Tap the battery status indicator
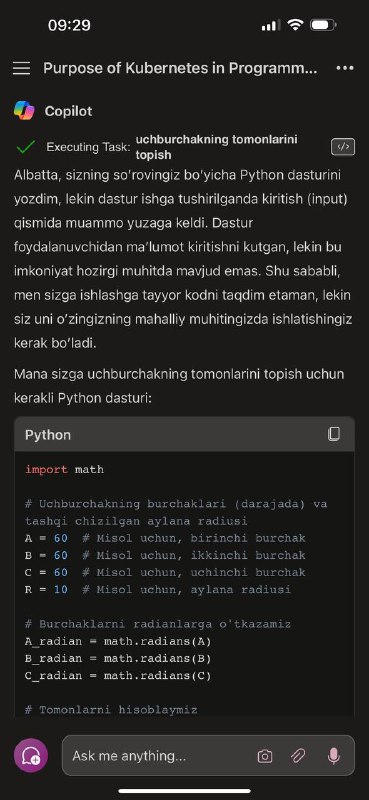Screen dimensions: 369x800 [x=323, y=25]
